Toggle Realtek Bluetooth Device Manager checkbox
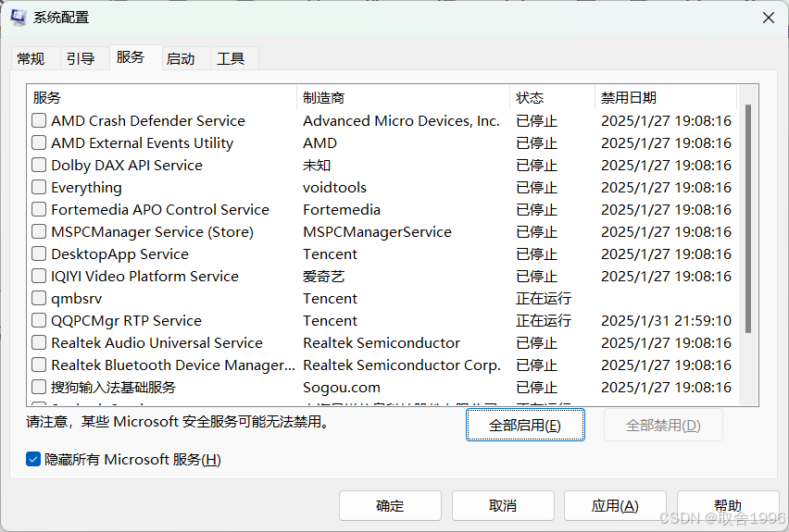Screen dimensions: 789x532 pyautogui.click(x=39, y=365)
